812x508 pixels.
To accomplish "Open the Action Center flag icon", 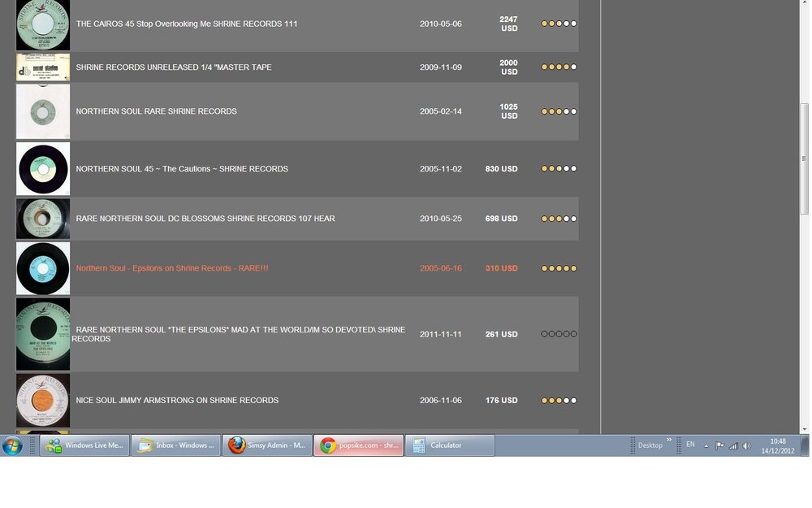I will point(719,445).
